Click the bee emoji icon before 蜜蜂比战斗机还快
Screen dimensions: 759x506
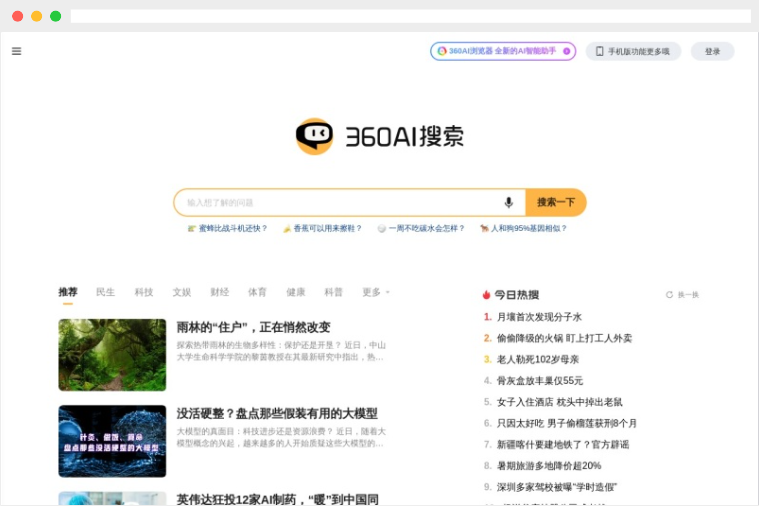192,228
